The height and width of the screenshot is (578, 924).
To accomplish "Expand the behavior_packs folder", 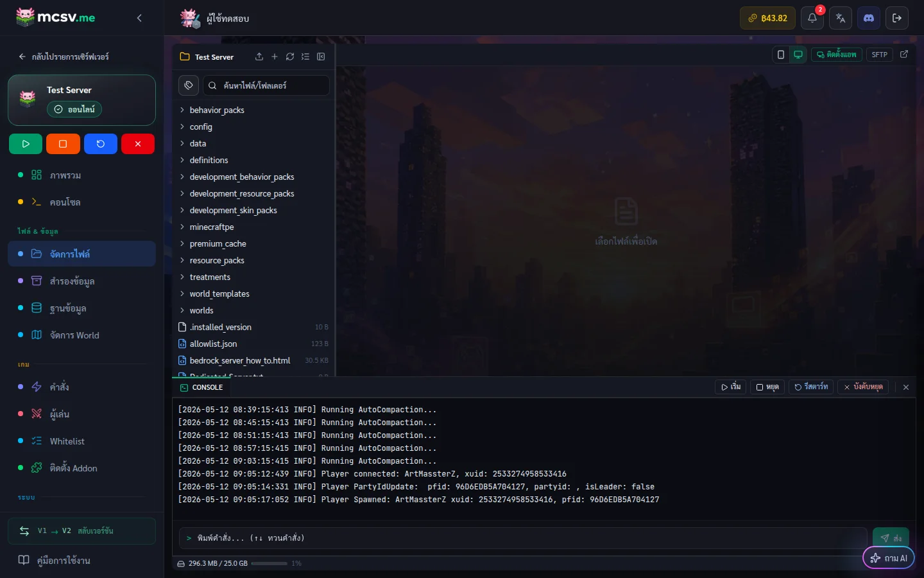I will point(254,110).
